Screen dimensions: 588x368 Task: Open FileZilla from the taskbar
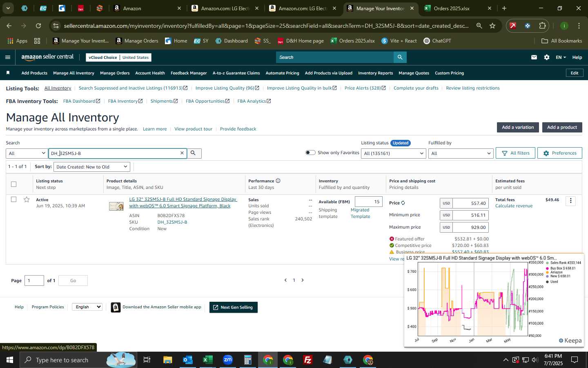[x=308, y=360]
